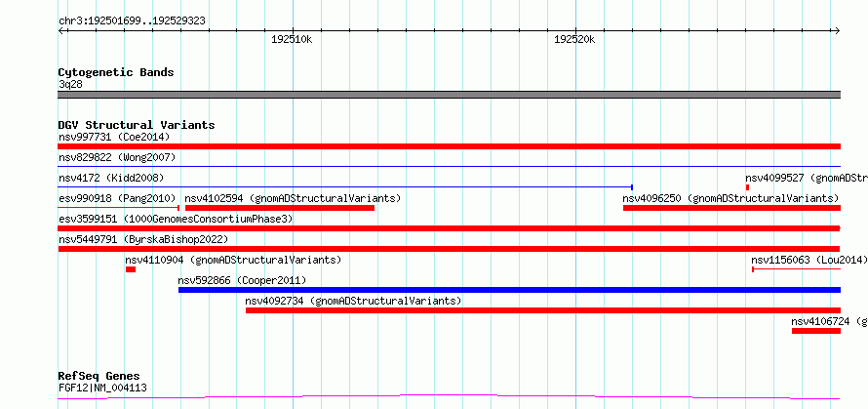The image size is (868, 409).
Task: Click the right arrow of the ruler
Action: pyautogui.click(x=838, y=30)
